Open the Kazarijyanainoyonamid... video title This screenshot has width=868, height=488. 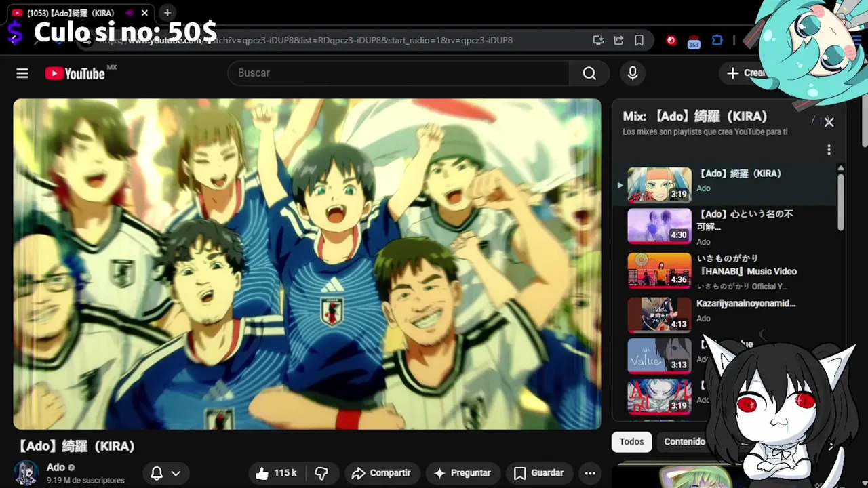(746, 303)
